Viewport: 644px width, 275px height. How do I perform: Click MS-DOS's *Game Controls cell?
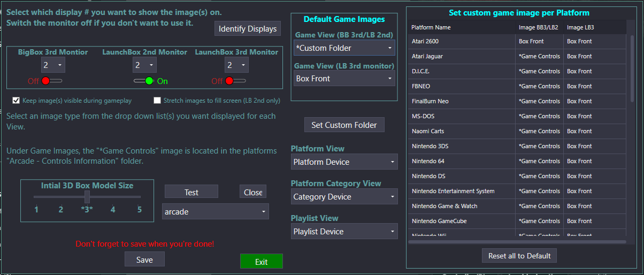point(540,116)
